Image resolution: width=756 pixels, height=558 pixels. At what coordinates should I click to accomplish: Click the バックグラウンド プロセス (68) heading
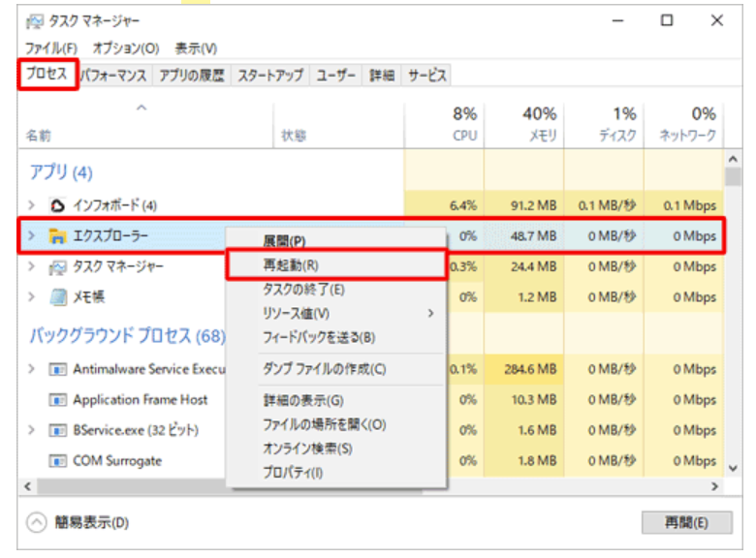[127, 336]
